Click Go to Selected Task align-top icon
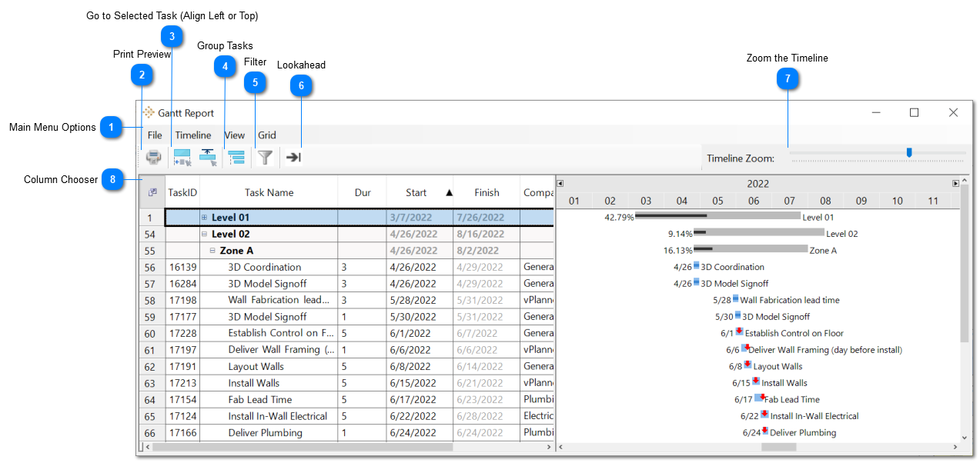The image size is (980, 463). (x=209, y=158)
